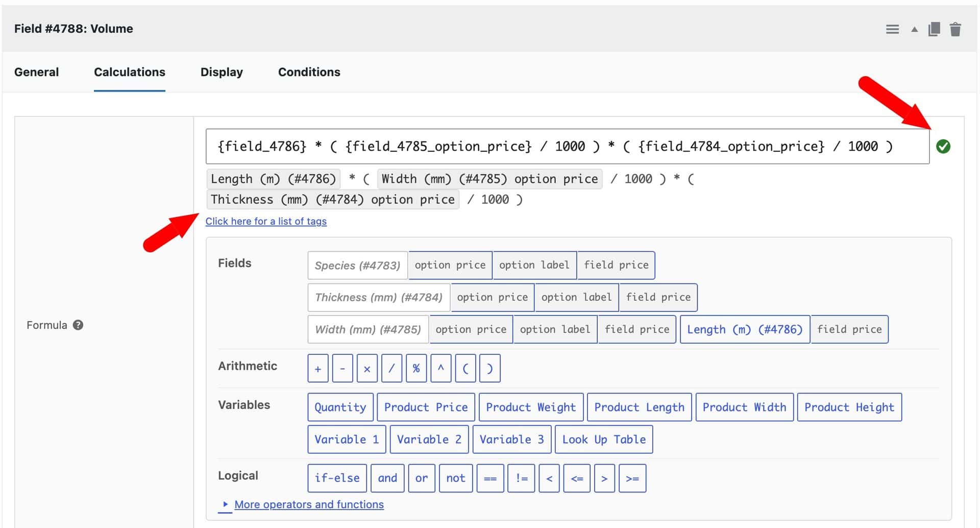The image size is (980, 528).
Task: Select the Calculations tab
Action: click(130, 72)
